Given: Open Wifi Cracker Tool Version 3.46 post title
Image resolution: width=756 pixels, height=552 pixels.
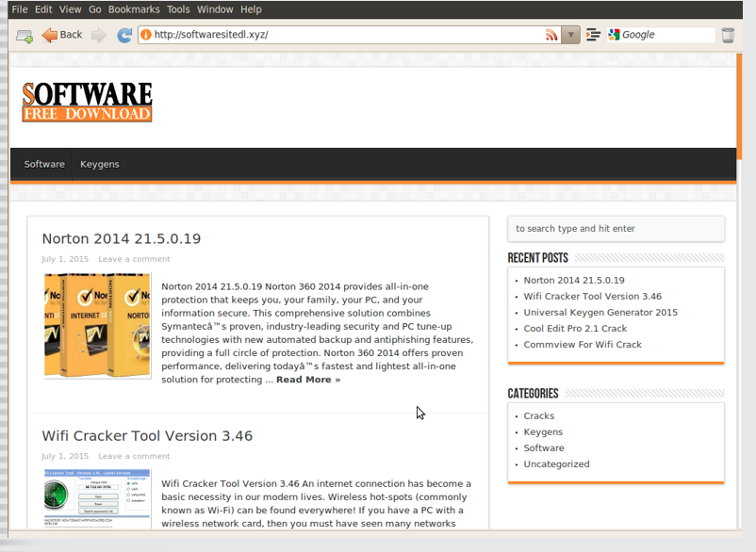Looking at the screenshot, I should tap(147, 436).
